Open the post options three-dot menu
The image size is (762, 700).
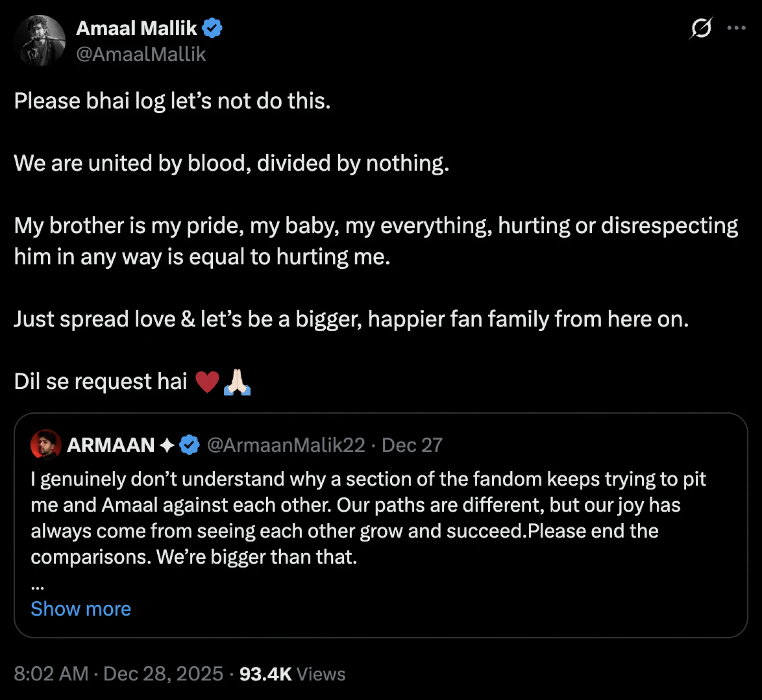(735, 29)
